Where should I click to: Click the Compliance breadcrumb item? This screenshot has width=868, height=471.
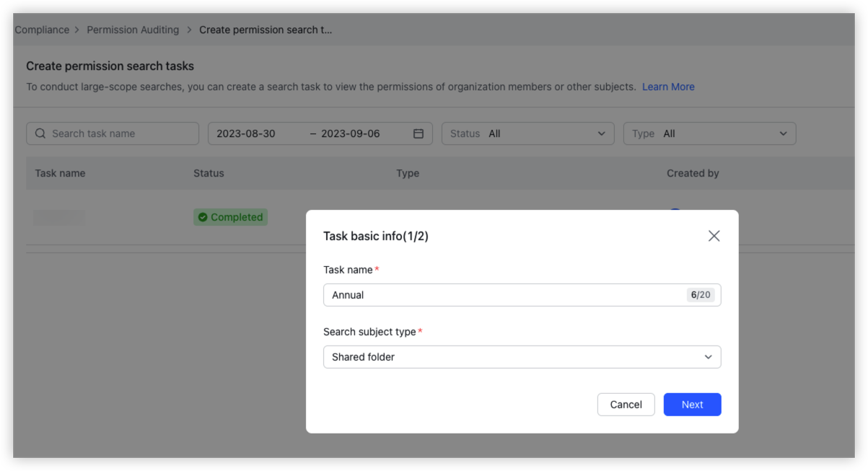click(42, 30)
